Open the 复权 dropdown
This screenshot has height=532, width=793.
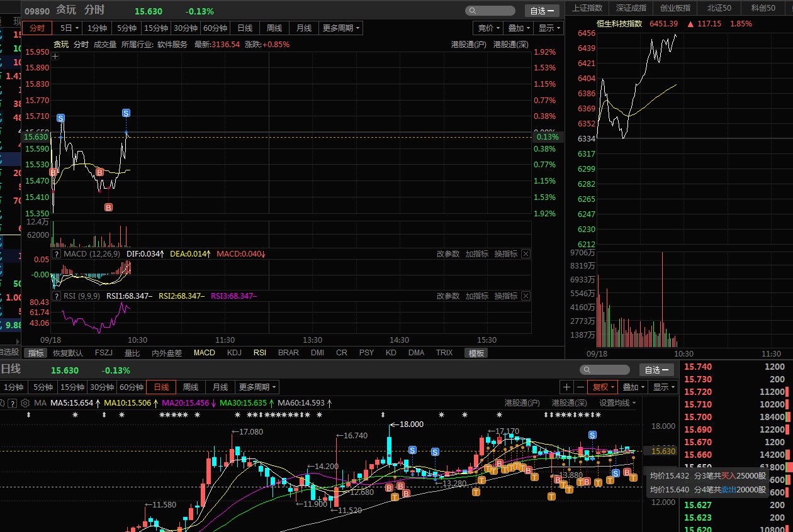point(603,387)
